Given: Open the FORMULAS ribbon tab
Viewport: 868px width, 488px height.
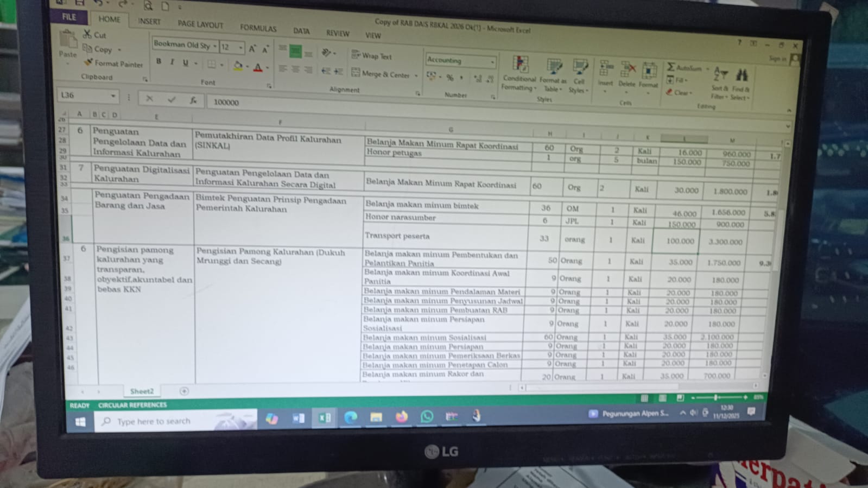Looking at the screenshot, I should (x=258, y=28).
